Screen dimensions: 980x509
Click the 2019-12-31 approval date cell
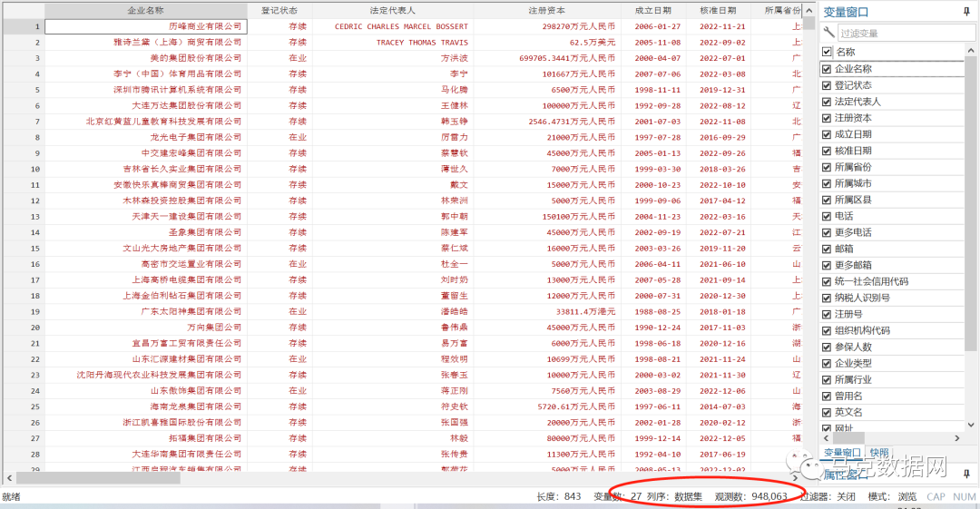(718, 90)
